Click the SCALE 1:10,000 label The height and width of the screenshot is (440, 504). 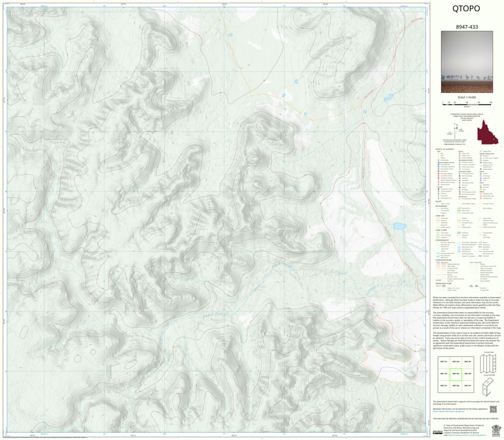coord(467,97)
